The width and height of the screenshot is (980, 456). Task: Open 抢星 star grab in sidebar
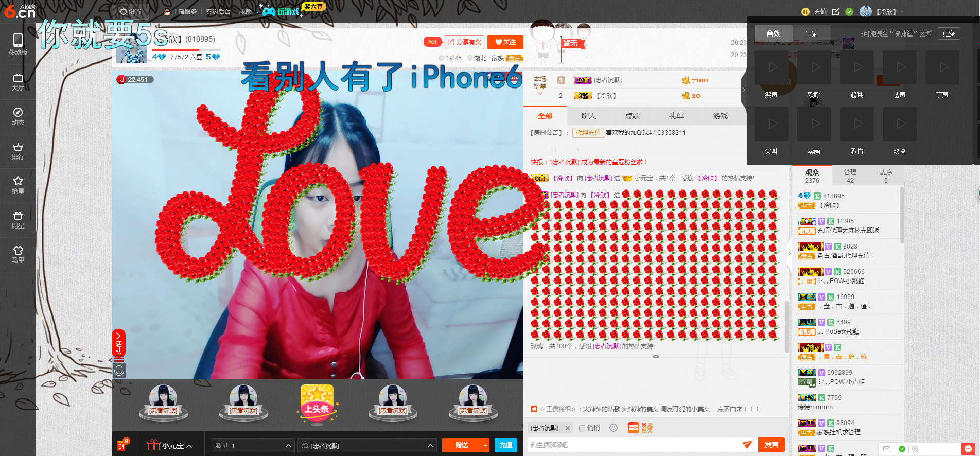(17, 185)
